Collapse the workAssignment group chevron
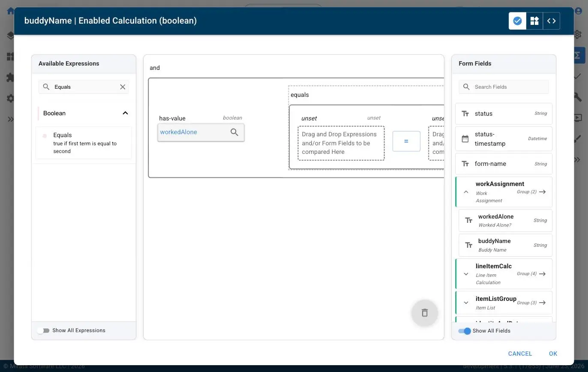 (466, 192)
